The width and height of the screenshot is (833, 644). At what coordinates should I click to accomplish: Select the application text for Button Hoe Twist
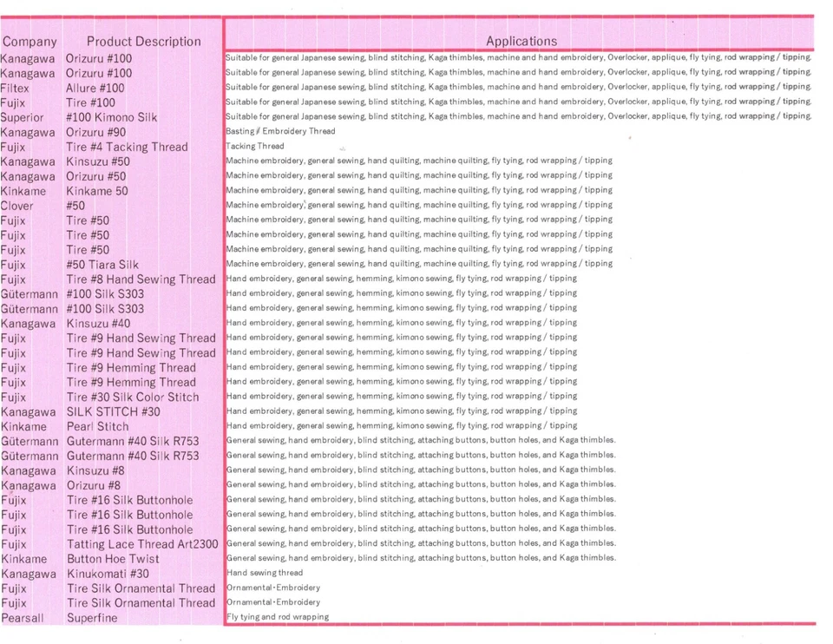tap(422, 558)
